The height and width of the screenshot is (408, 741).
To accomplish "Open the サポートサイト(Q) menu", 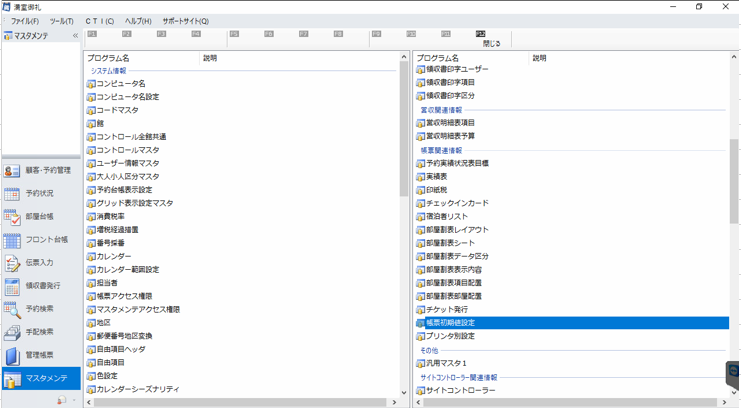I will (x=185, y=21).
